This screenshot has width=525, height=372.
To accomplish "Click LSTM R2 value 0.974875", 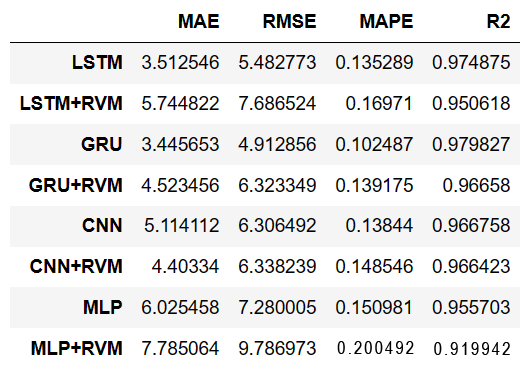I will [x=471, y=63].
